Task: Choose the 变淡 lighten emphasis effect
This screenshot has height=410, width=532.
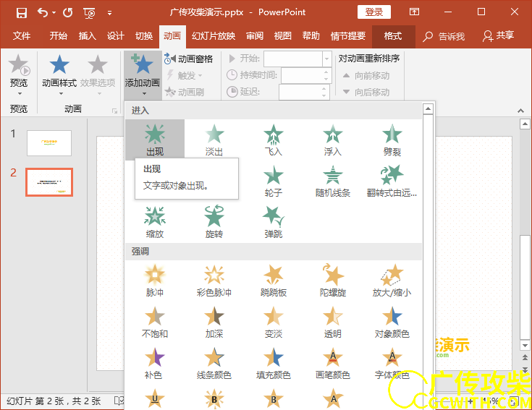Action: click(274, 322)
